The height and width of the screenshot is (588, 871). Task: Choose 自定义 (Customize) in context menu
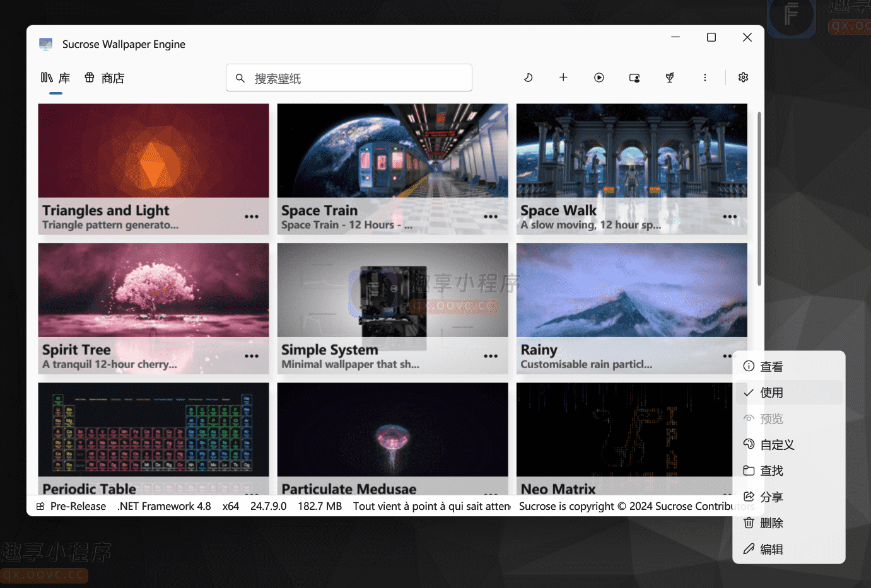[x=789, y=445]
